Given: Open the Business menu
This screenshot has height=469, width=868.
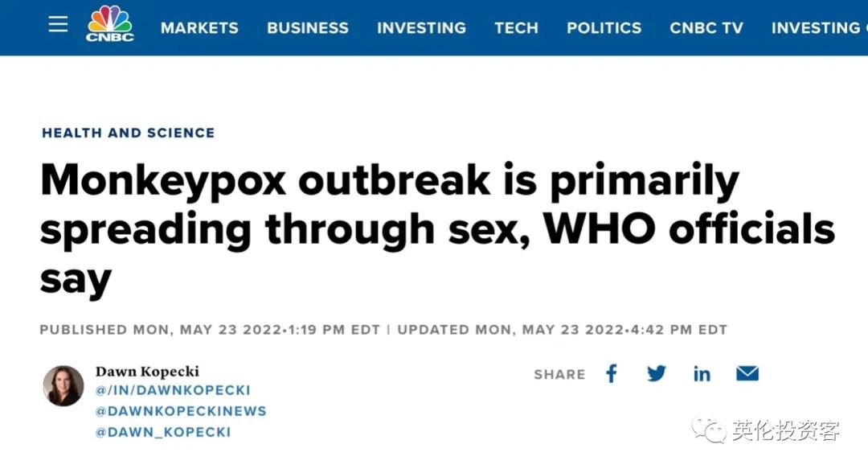Looking at the screenshot, I should (308, 27).
